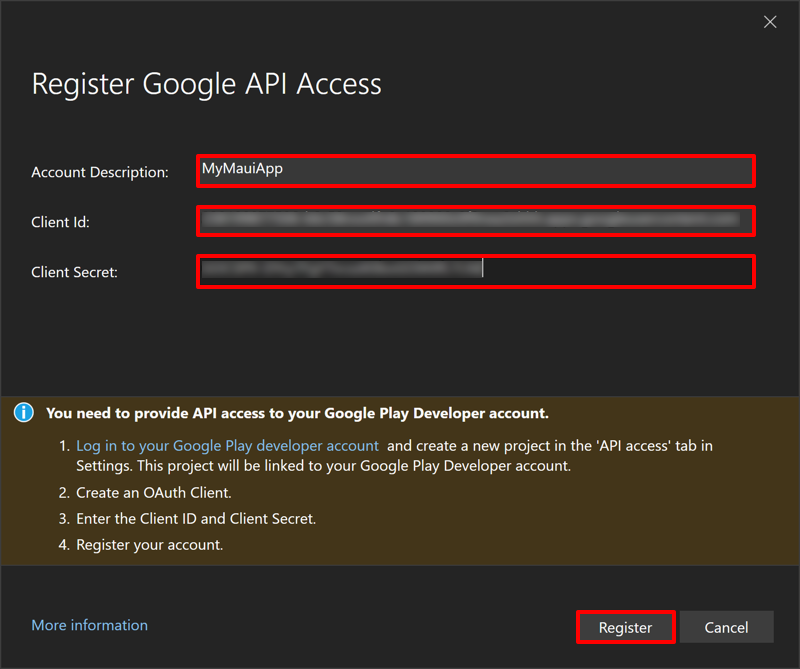Select the Client Id input field

[475, 221]
